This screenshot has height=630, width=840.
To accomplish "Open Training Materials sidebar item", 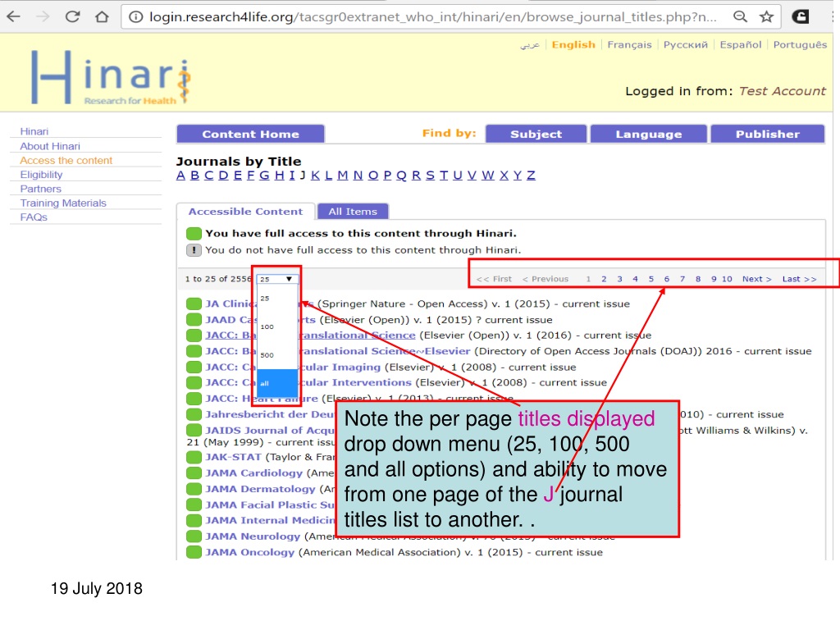I will (63, 203).
